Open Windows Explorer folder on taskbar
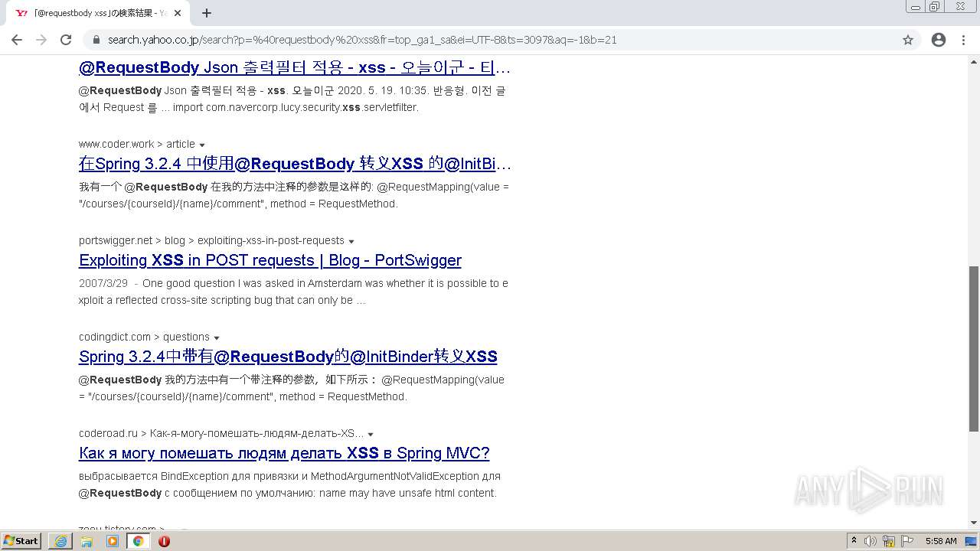The height and width of the screenshot is (551, 980). pyautogui.click(x=87, y=541)
